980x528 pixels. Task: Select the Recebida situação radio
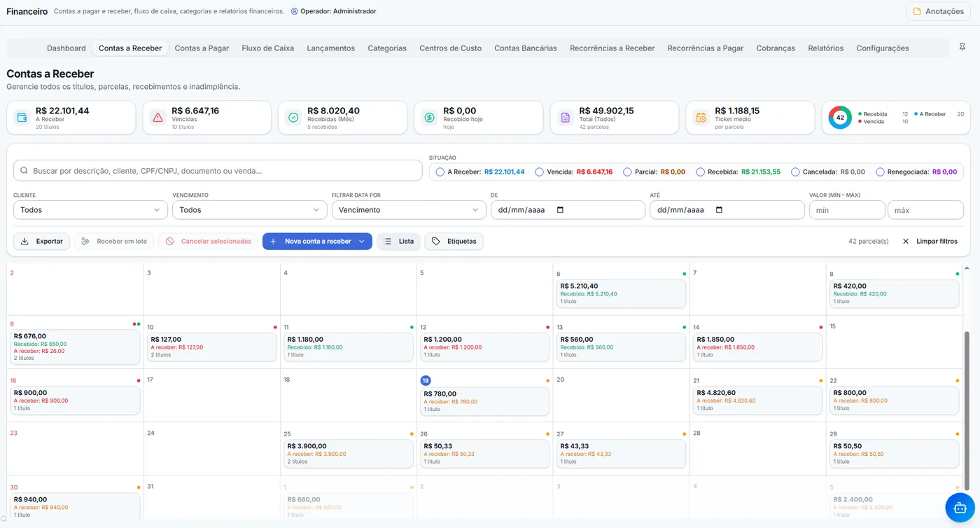[x=700, y=172]
